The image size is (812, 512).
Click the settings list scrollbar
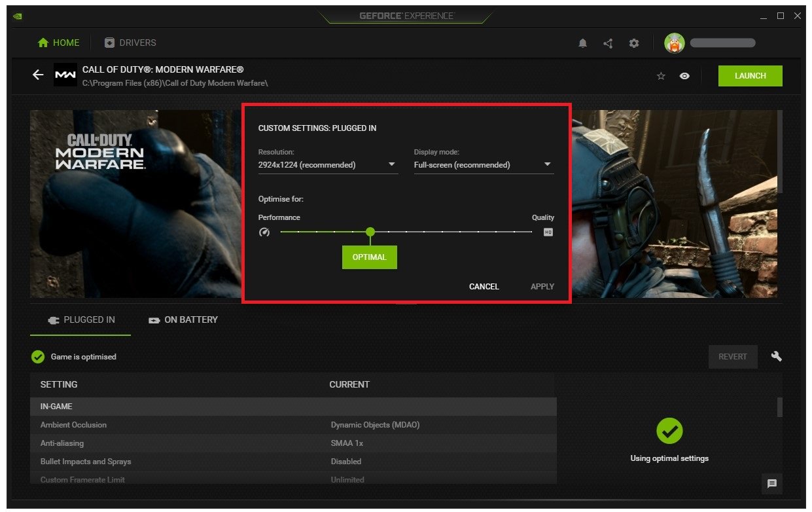click(779, 407)
